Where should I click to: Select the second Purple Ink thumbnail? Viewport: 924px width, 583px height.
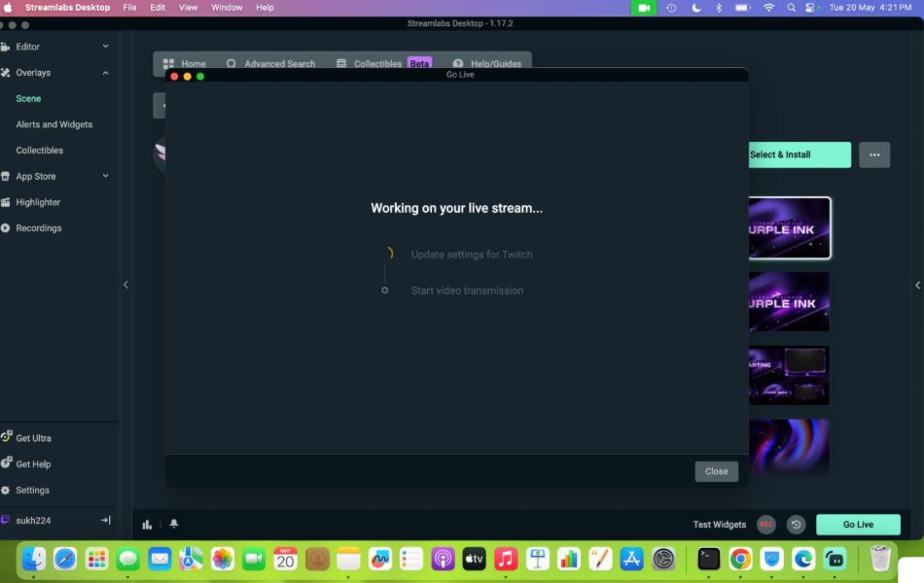789,302
